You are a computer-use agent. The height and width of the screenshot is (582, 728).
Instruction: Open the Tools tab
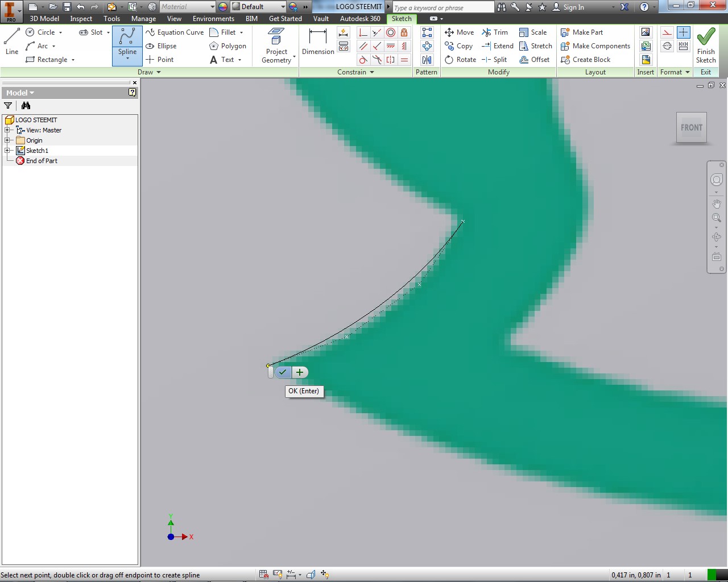tap(112, 19)
